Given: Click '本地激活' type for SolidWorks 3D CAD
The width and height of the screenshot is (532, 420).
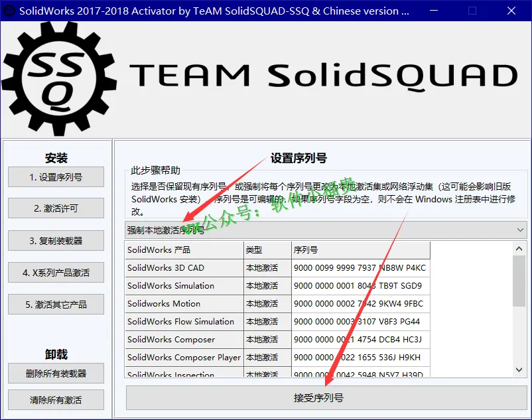Looking at the screenshot, I should click(267, 268).
